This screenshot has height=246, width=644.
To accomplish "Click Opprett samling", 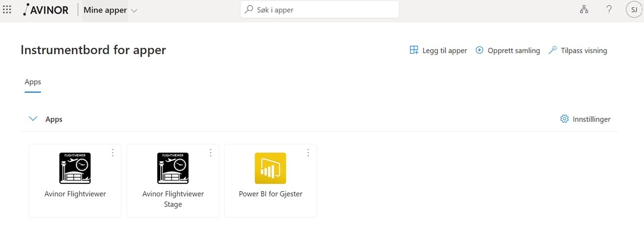I will point(507,51).
